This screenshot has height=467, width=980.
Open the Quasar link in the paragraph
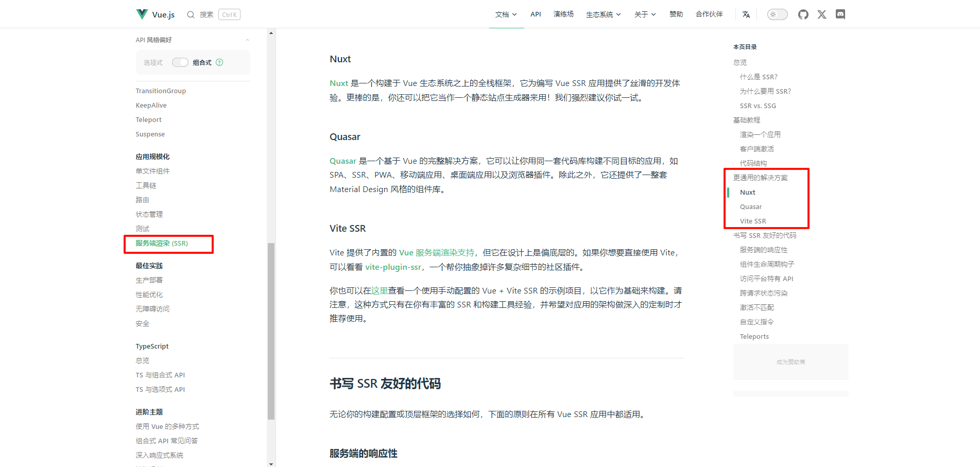tap(342, 161)
